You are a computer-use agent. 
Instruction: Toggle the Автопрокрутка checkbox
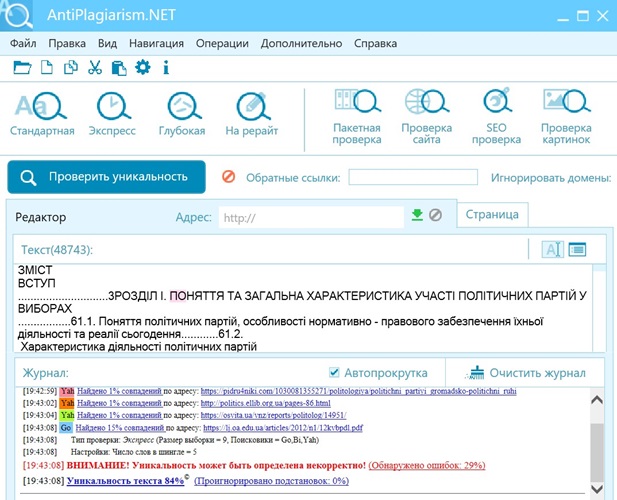point(334,372)
